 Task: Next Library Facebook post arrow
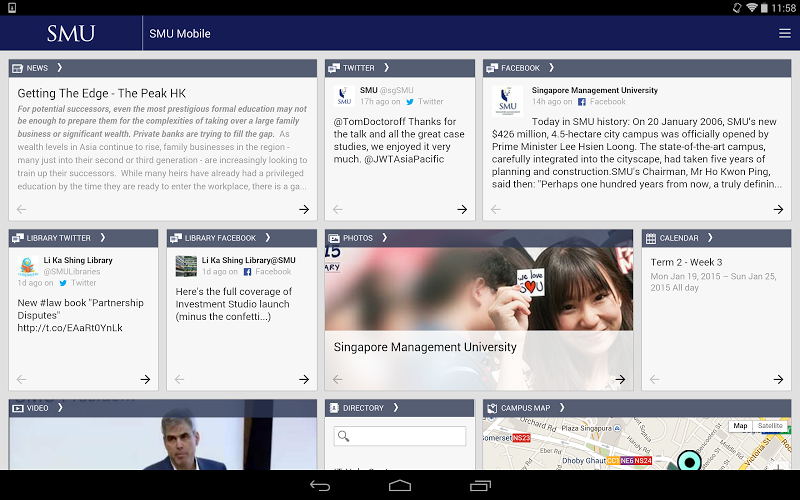click(304, 379)
